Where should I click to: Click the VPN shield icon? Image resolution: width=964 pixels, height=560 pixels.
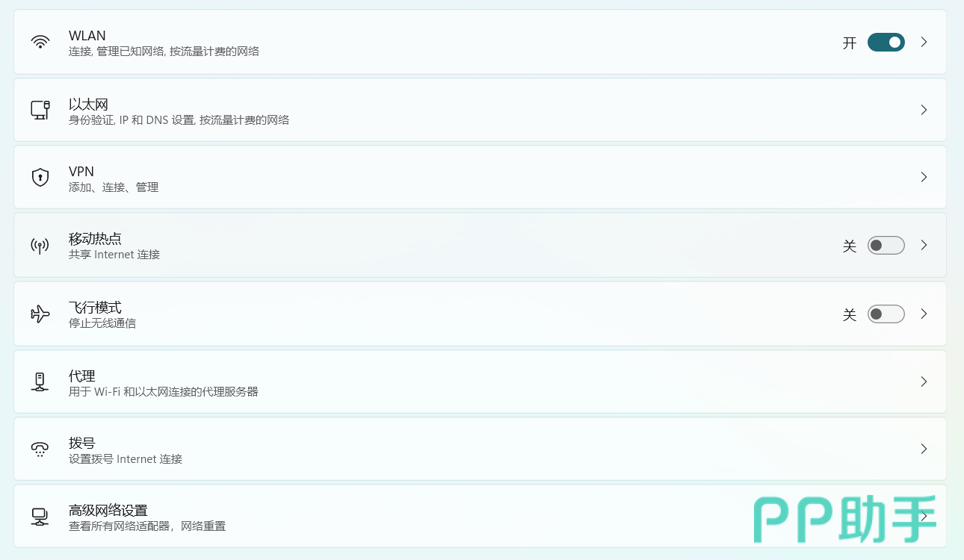(40, 177)
